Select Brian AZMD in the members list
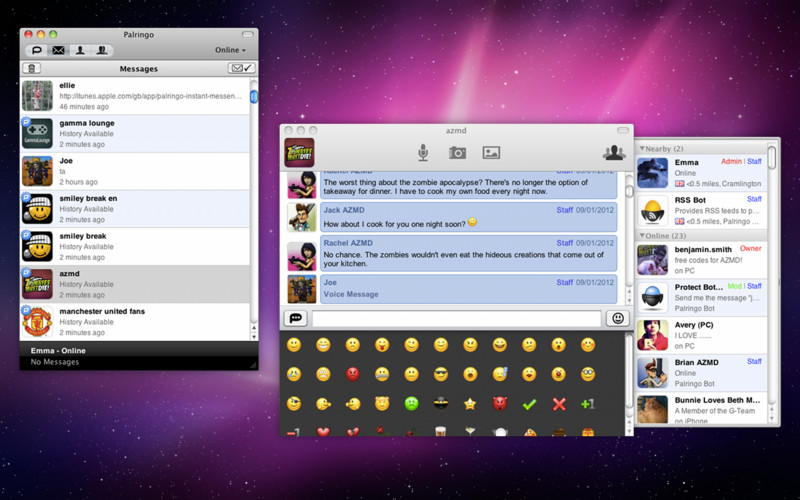 click(x=701, y=373)
